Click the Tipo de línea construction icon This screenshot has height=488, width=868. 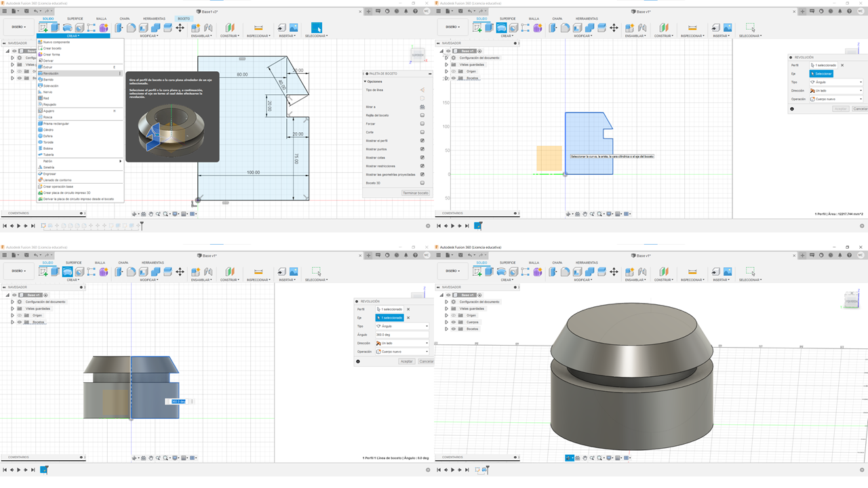(x=422, y=89)
